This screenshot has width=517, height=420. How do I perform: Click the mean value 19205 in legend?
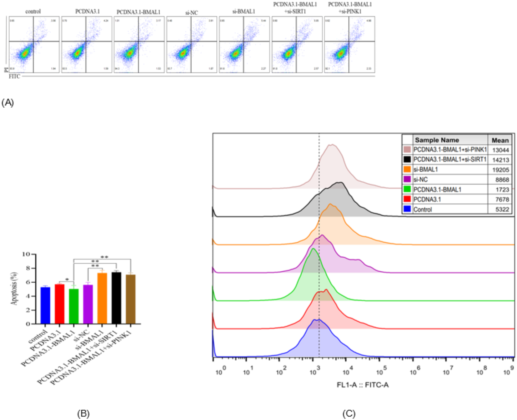point(500,170)
